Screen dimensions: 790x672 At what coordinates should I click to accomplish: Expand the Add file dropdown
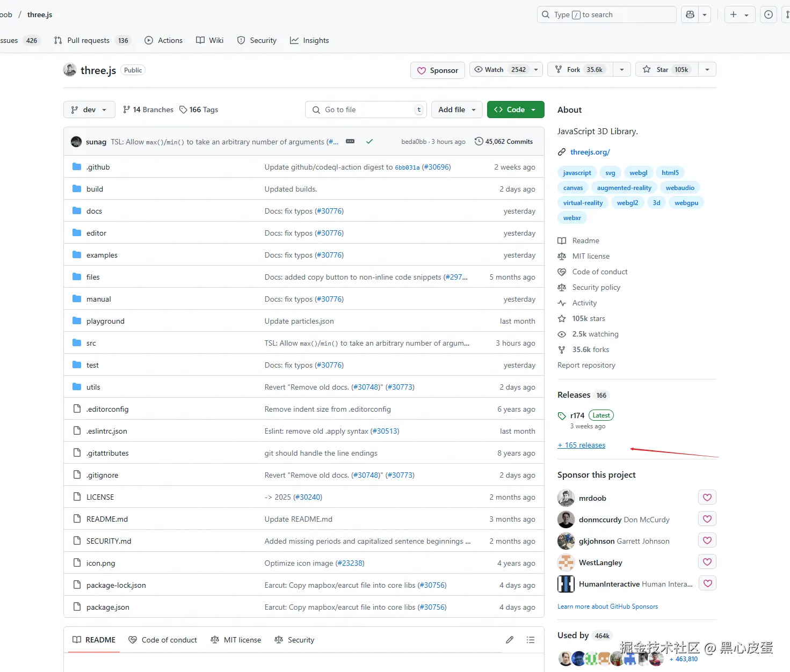[x=457, y=109]
